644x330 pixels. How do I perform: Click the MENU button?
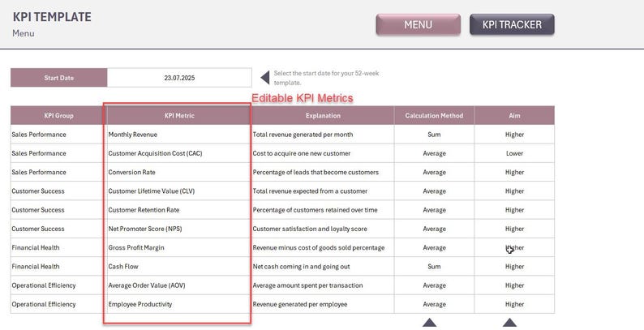(x=418, y=24)
